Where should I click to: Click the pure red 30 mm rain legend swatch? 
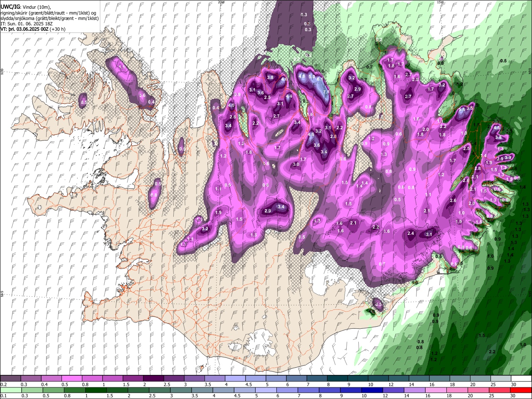[521, 390]
